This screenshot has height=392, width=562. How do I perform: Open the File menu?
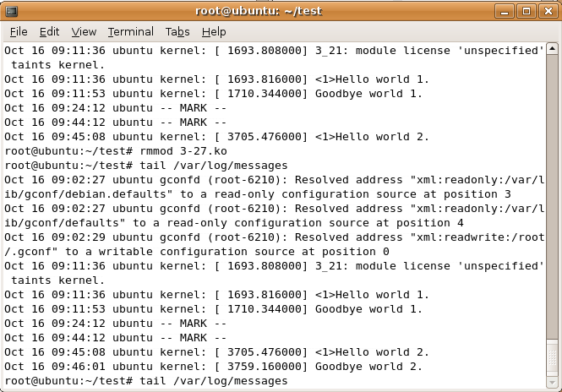point(19,32)
